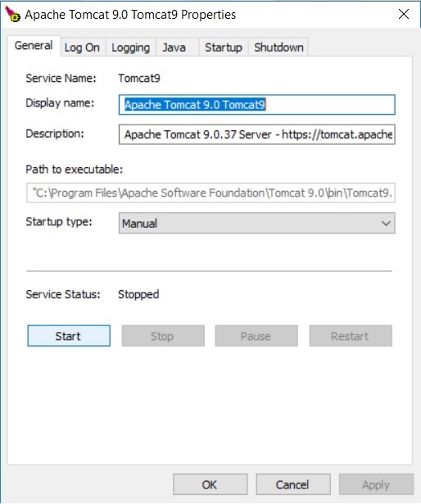Click the greyed-out Pause button
Image resolution: width=421 pixels, height=504 pixels.
coord(256,336)
